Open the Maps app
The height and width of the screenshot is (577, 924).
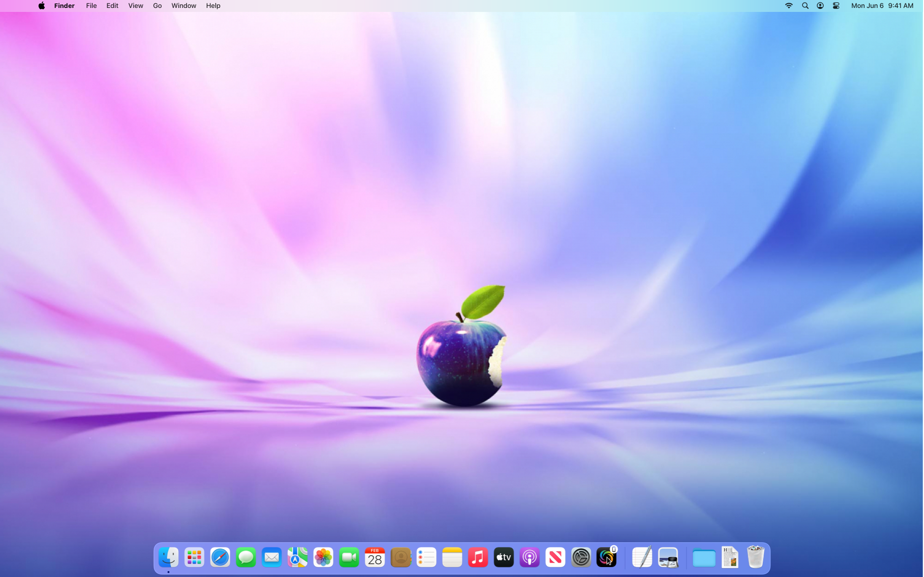pos(297,558)
